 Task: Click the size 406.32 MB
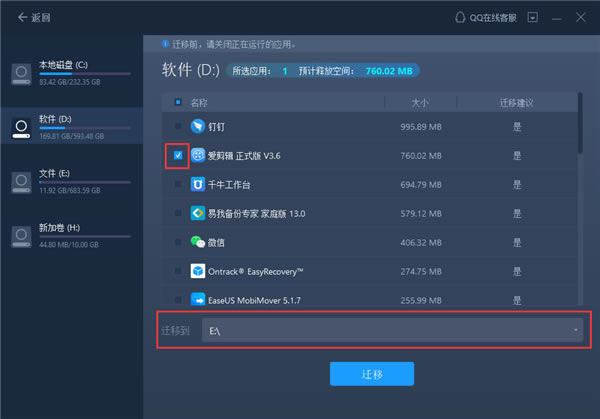coord(421,243)
